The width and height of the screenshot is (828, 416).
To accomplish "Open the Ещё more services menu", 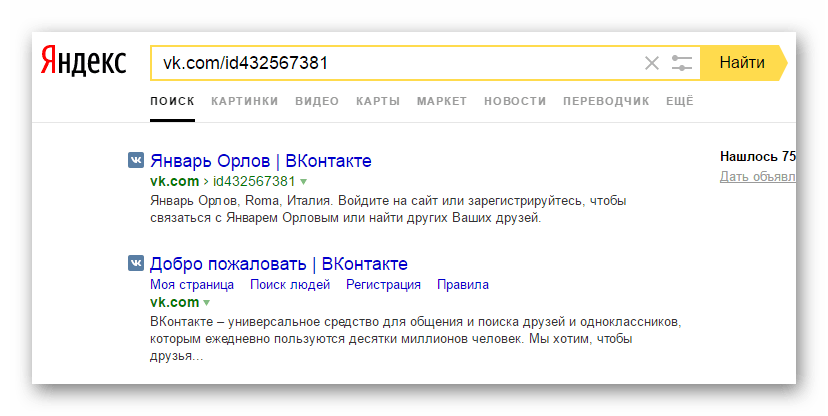I will click(x=680, y=101).
